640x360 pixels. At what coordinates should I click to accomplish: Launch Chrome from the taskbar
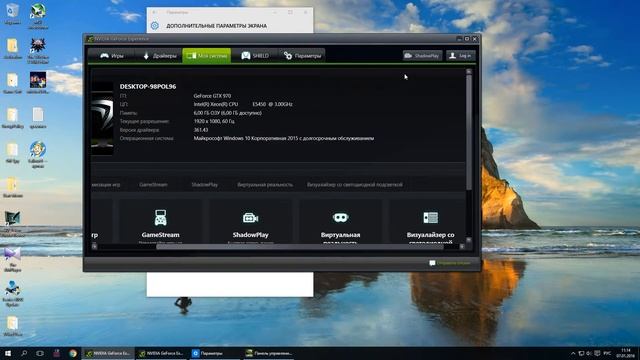73,353
